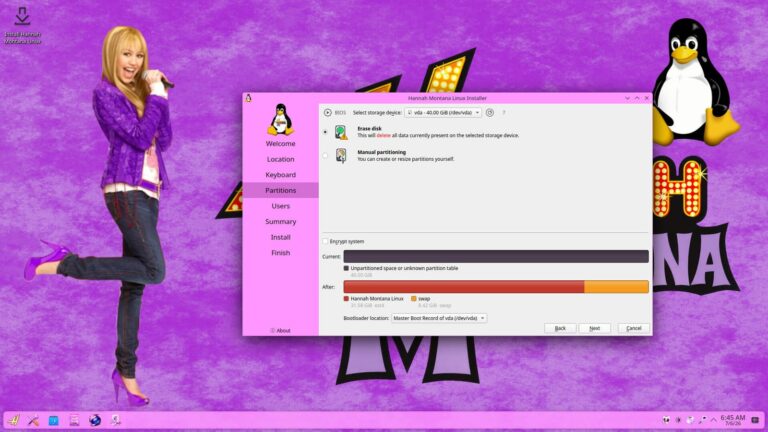Open the clock showing 6:45 AM
The width and height of the screenshot is (768, 432).
[733, 420]
